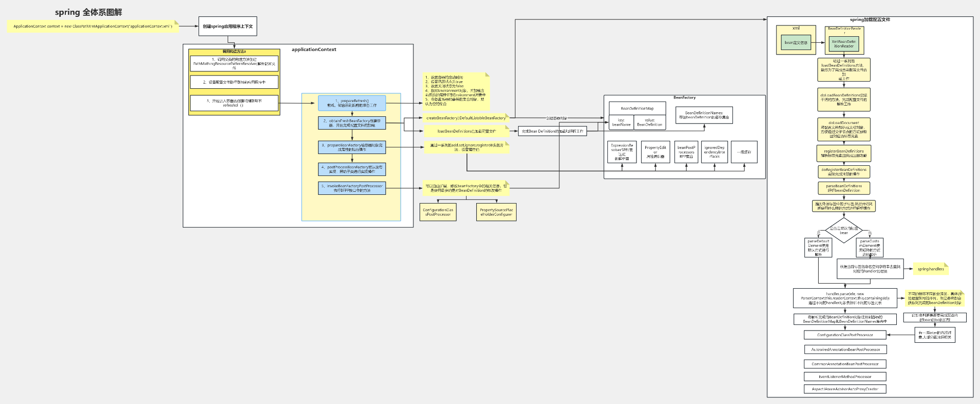Select the PropertySourcePlaceHolderConfigurer box

(x=496, y=212)
